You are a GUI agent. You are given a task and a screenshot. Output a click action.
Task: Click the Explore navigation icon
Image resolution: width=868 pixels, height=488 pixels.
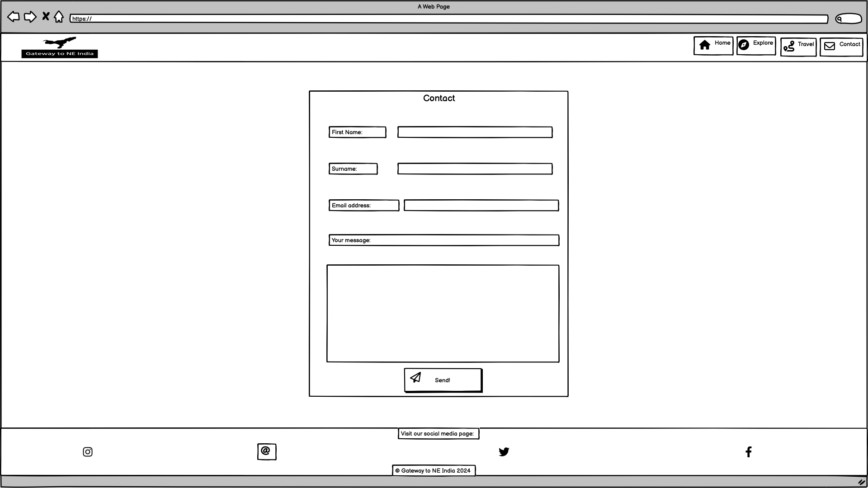point(743,45)
